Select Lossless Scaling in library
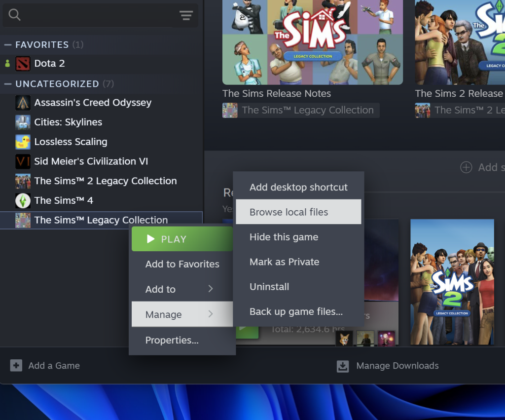The image size is (505, 420). 71,142
